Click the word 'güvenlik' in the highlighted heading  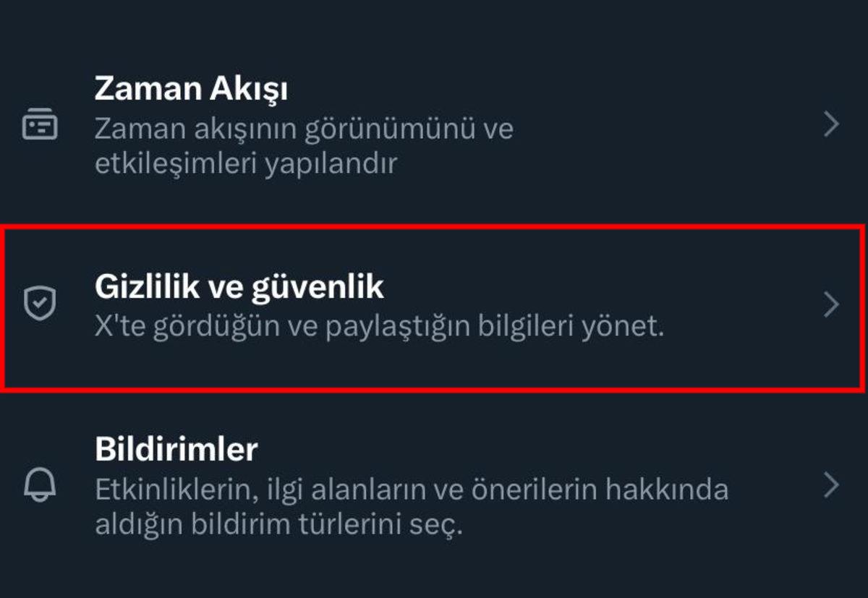(x=318, y=287)
